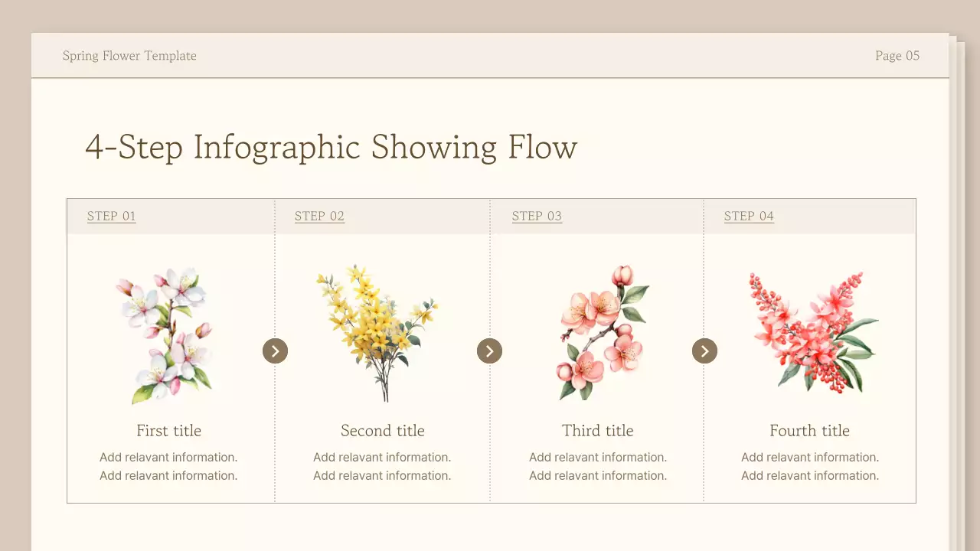Click the description text under First title
Viewport: 980px width, 551px height.
click(x=168, y=466)
